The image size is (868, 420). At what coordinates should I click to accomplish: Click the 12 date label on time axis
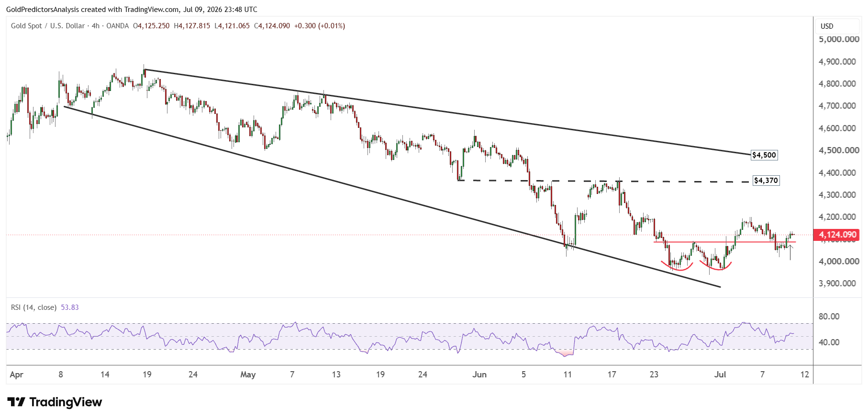(805, 375)
